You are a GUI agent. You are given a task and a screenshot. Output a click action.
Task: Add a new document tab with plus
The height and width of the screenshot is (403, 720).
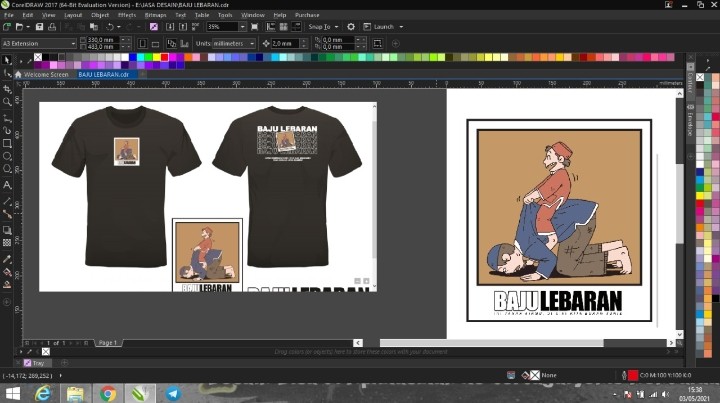tap(143, 74)
